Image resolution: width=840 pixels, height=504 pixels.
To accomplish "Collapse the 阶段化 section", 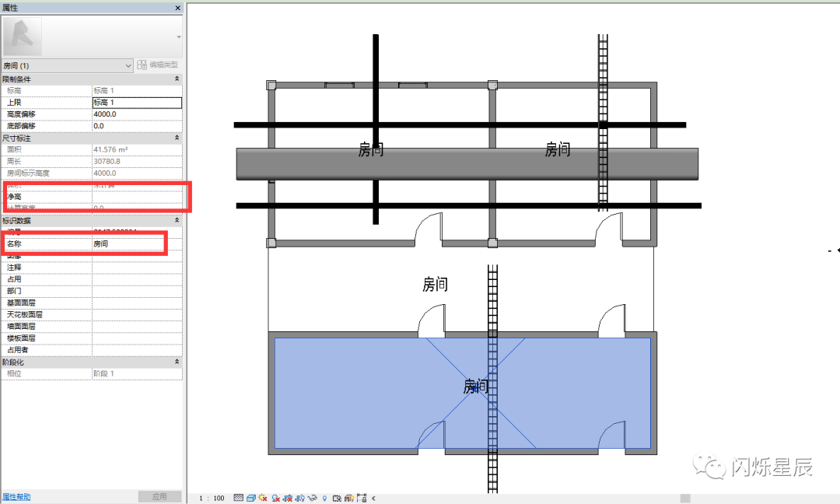I will coord(177,362).
